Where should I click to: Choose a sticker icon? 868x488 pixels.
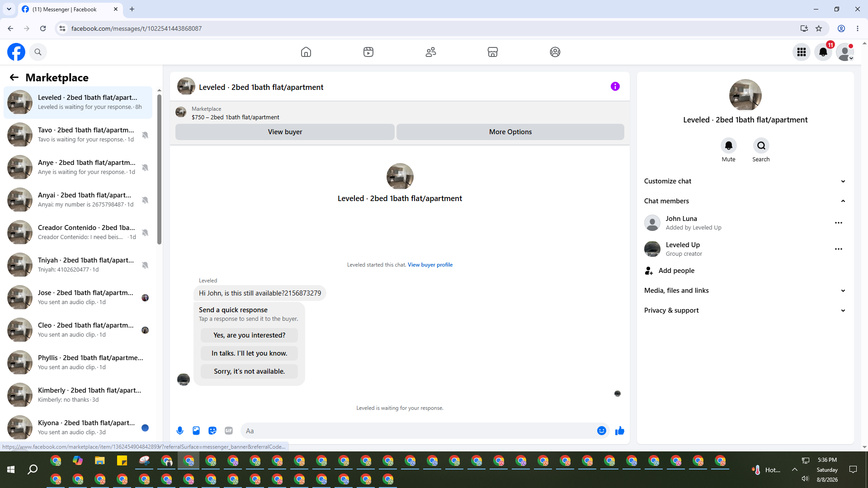pyautogui.click(x=212, y=431)
